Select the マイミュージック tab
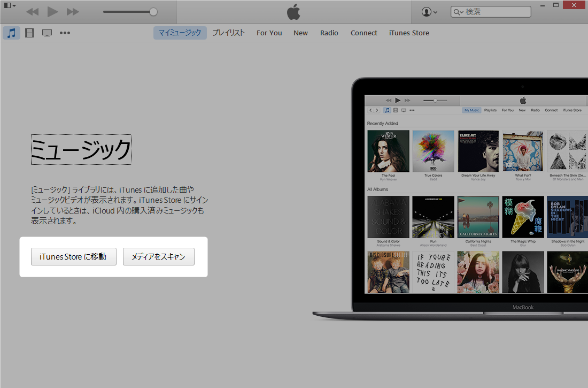The height and width of the screenshot is (388, 588). 180,33
